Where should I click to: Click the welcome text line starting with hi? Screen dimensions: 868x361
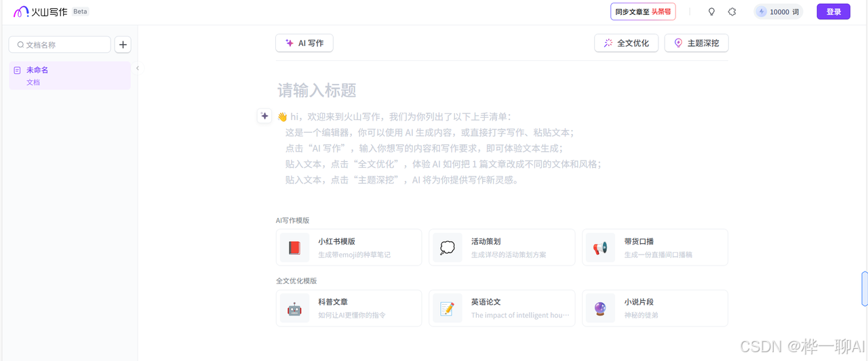point(394,116)
